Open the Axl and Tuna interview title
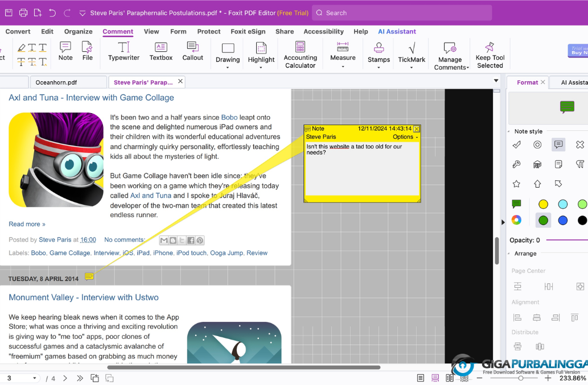 [91, 98]
